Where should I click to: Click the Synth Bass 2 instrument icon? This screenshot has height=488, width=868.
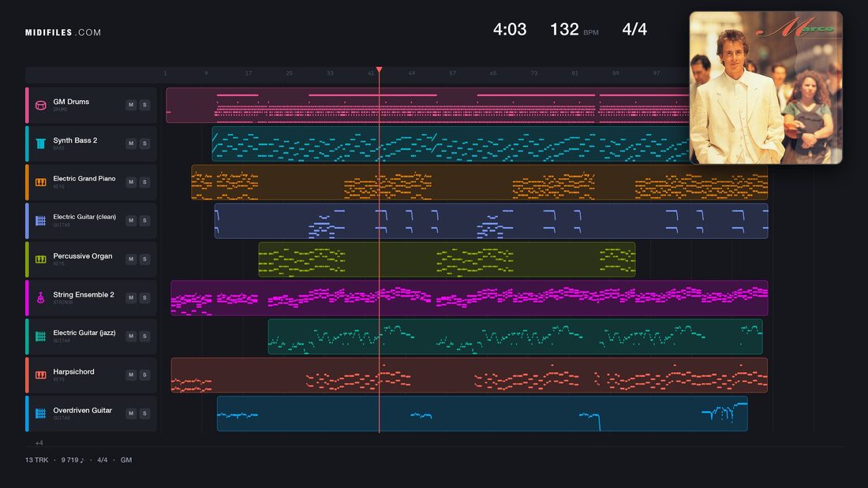[x=40, y=143]
